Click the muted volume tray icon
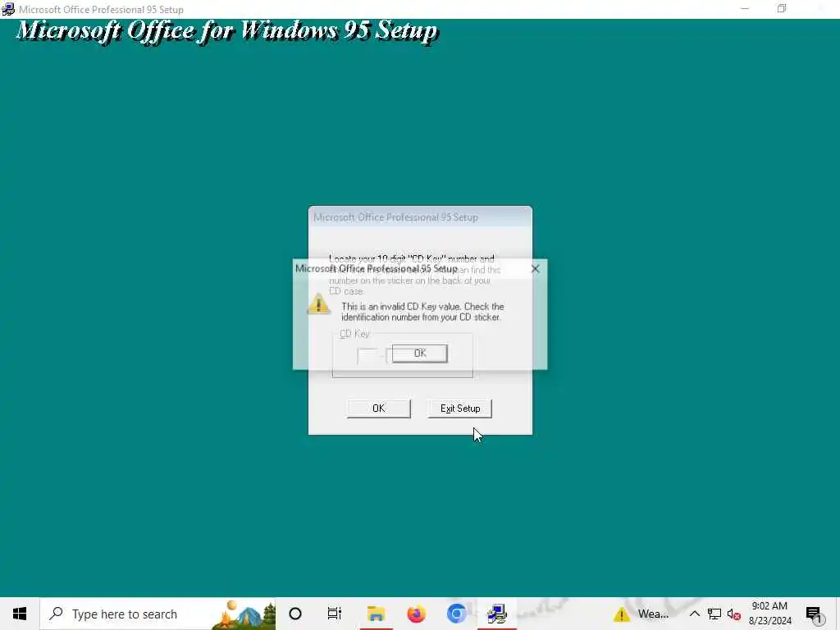Image resolution: width=840 pixels, height=630 pixels. pyautogui.click(x=734, y=614)
